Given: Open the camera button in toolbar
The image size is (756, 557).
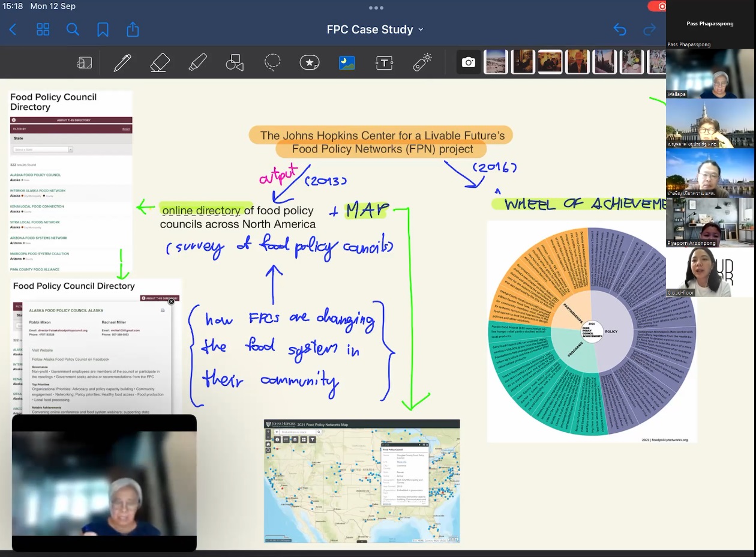Looking at the screenshot, I should tap(468, 62).
